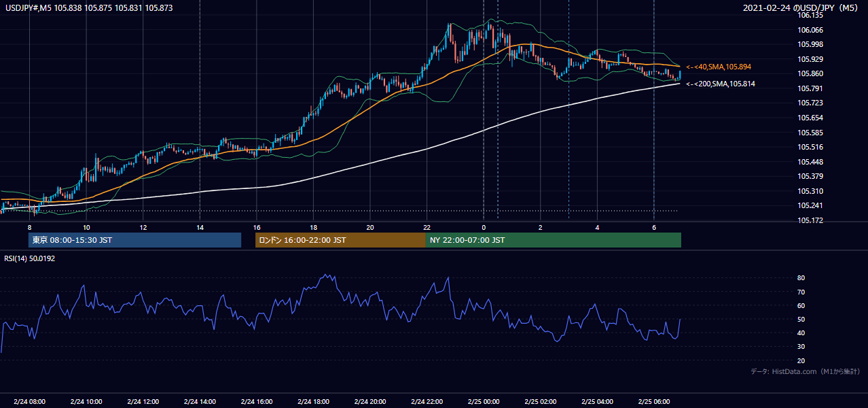Click RSI scale value 60
Image resolution: width=868 pixels, height=408 pixels.
[x=801, y=305]
